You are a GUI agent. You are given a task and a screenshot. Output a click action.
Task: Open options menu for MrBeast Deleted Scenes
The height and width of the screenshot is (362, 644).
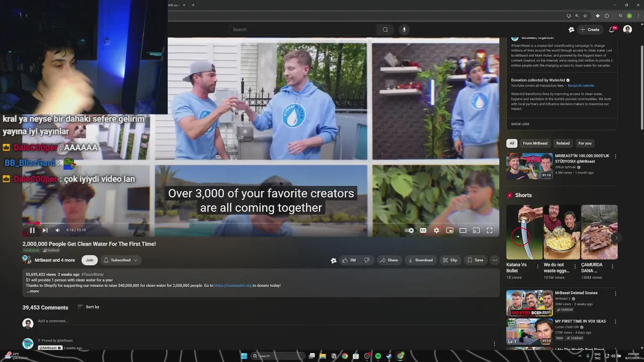[x=615, y=294]
